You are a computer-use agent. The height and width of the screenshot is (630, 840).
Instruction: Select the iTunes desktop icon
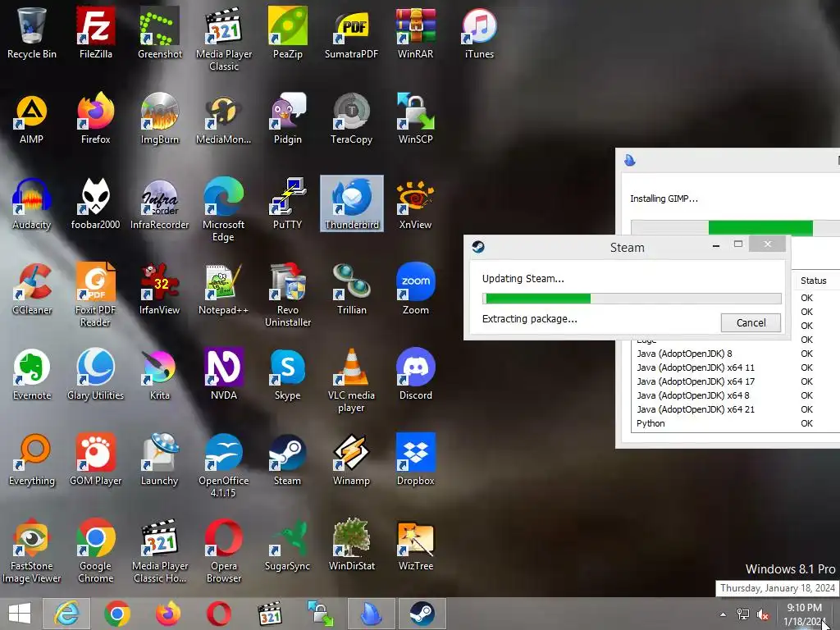pyautogui.click(x=479, y=34)
